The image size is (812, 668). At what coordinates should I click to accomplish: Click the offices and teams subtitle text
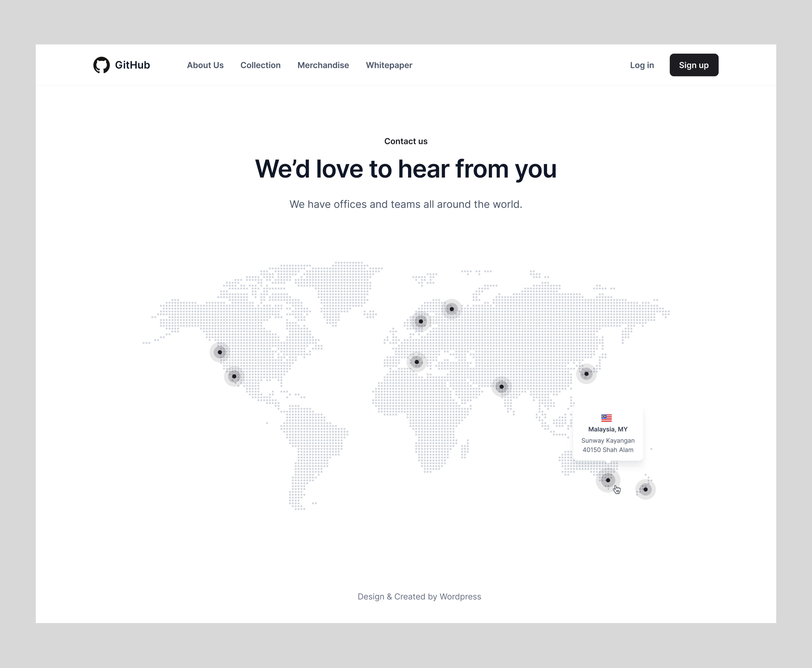pyautogui.click(x=406, y=204)
